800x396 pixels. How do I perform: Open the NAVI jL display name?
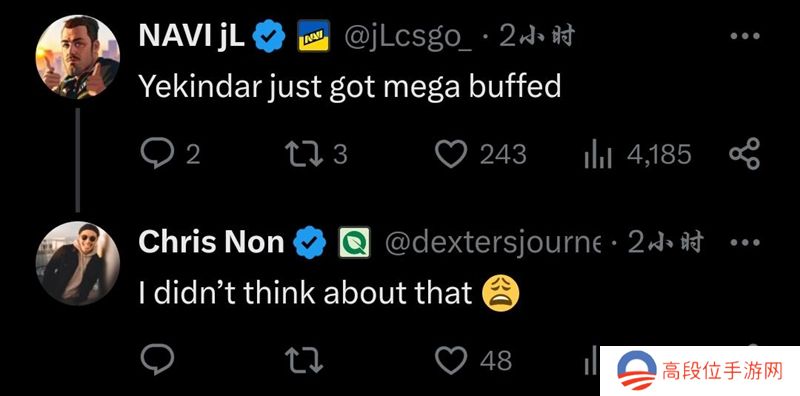(192, 36)
